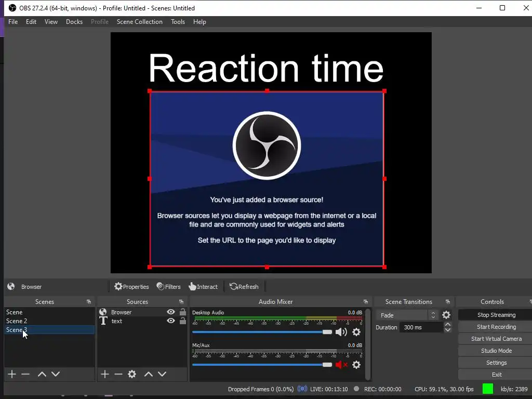Open the Help menu
Viewport: 532px width, 399px height.
pyautogui.click(x=199, y=22)
